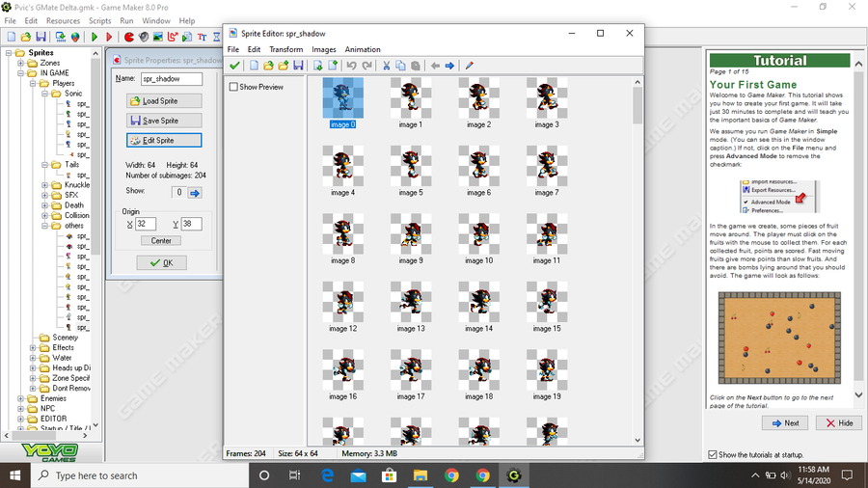Viewport: 868px width, 488px height.
Task: Collapse the Sonic folder node
Action: [x=44, y=94]
